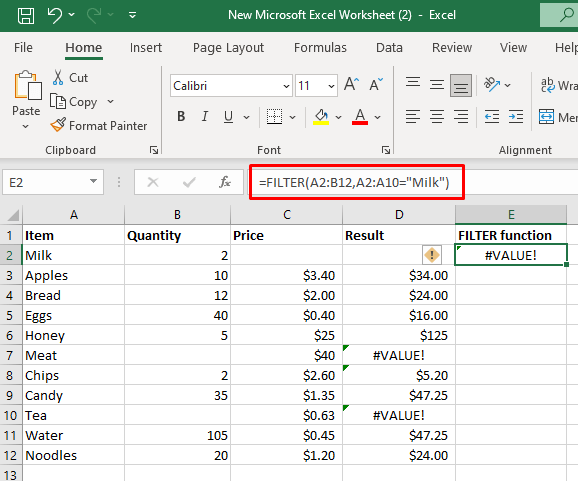Viewport: 578px width, 481px height.
Task: Toggle Italic formatting
Action: pyautogui.click(x=205, y=117)
